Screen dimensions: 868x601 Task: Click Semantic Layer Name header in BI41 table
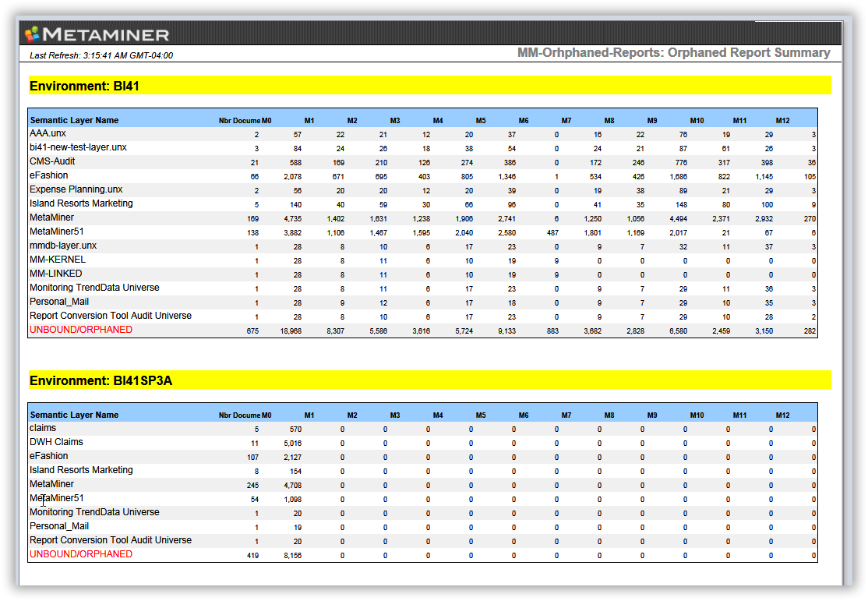[x=74, y=120]
